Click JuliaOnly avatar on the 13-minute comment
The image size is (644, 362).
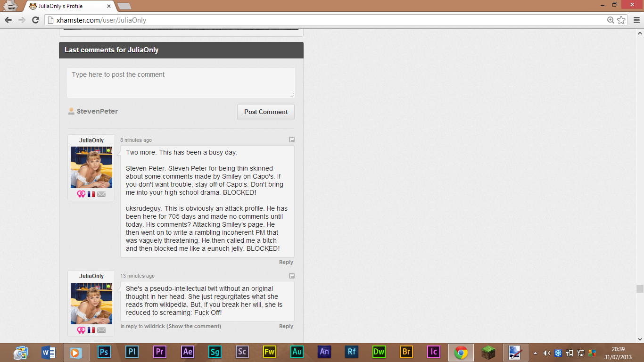point(91,303)
